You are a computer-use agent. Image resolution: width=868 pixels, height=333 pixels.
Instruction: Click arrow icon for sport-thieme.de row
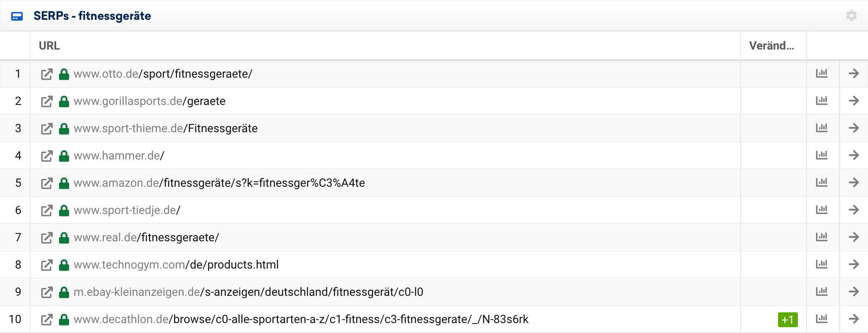[x=854, y=128]
